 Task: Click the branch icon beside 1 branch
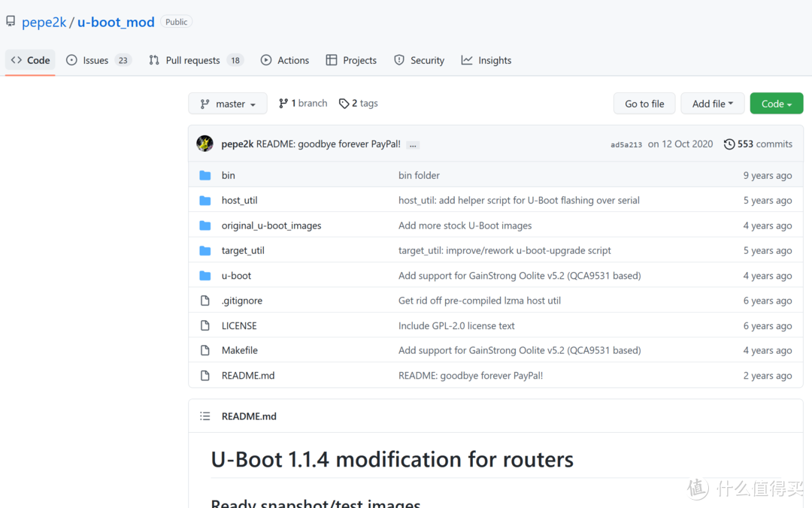pyautogui.click(x=283, y=104)
